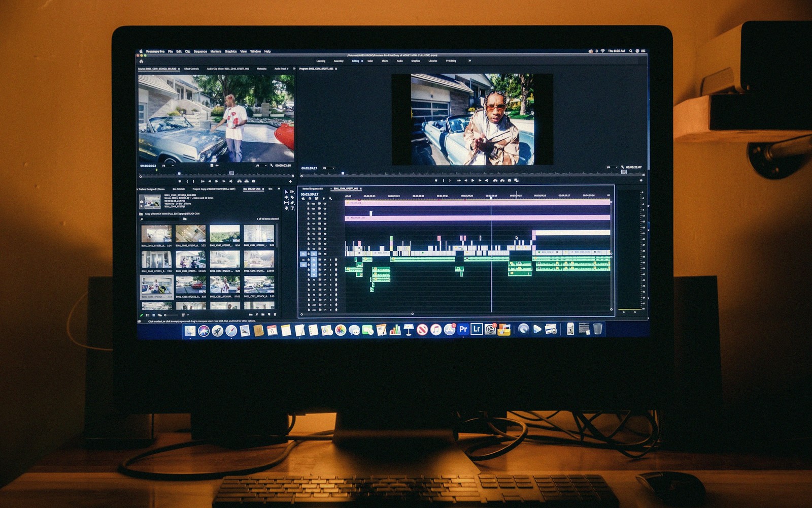This screenshot has width=812, height=508.
Task: Open Finder from the Dock
Action: click(x=190, y=331)
